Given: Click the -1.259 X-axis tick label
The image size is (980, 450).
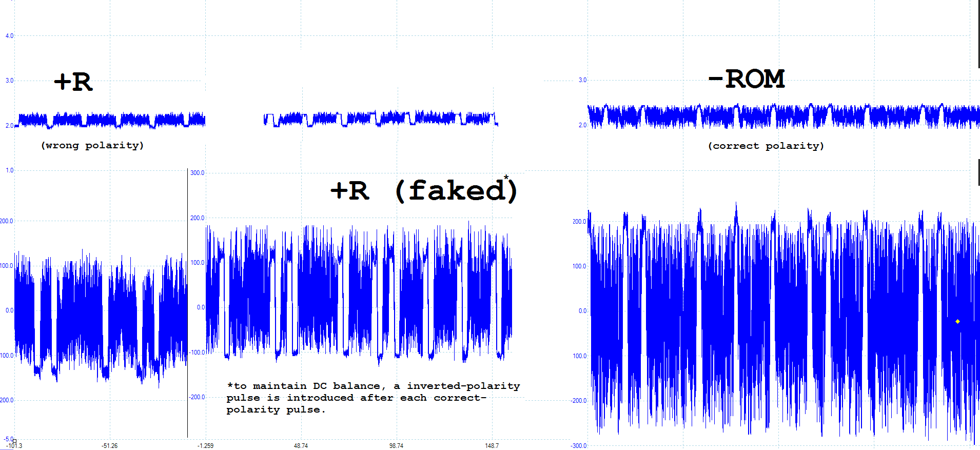Looking at the screenshot, I should [205, 446].
